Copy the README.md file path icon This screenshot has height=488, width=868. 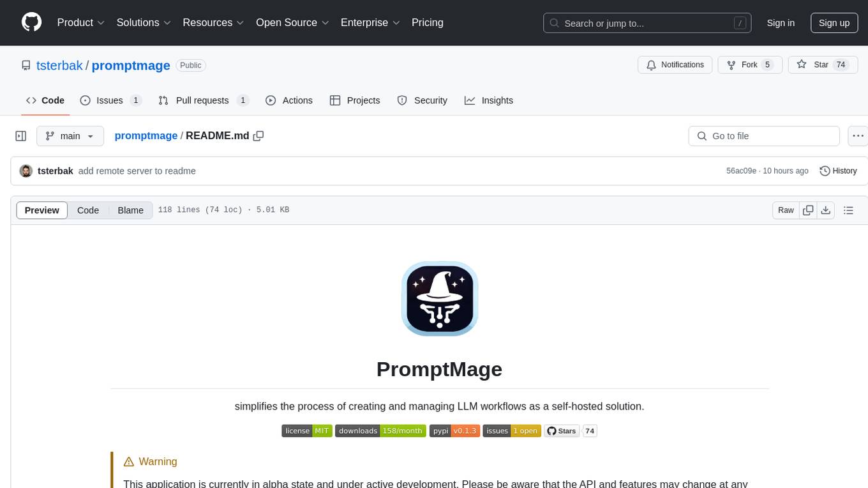[258, 135]
